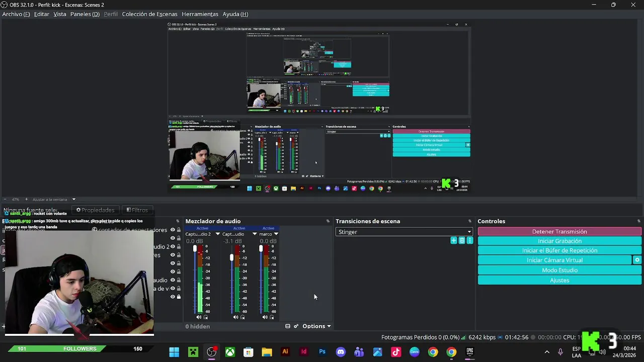
Task: Open the Colección de Escenas menu
Action: (149, 14)
